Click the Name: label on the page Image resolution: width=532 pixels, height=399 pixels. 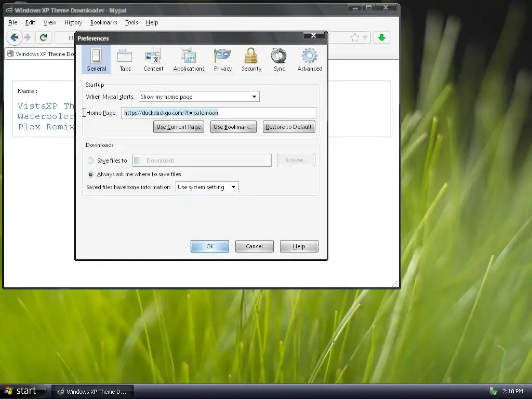(x=28, y=91)
